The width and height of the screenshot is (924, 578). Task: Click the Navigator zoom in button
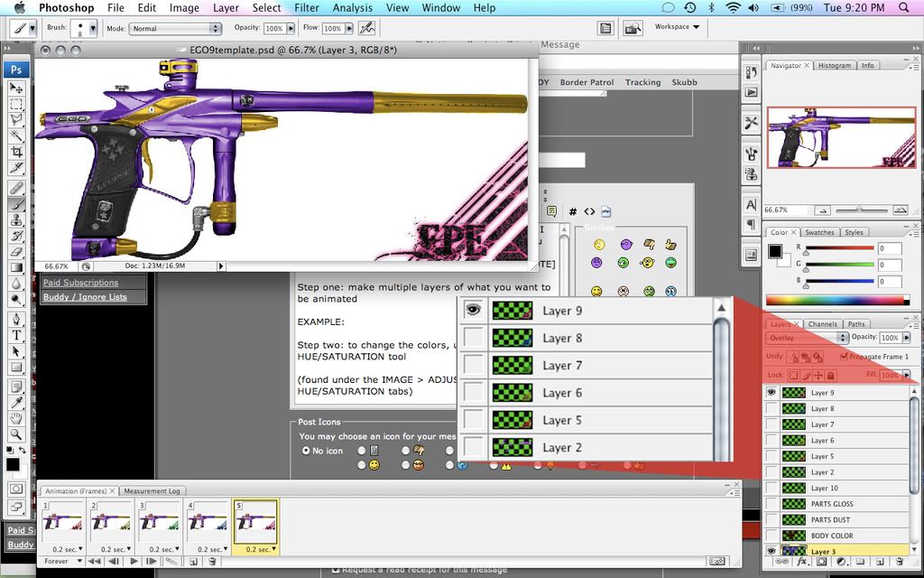click(900, 210)
